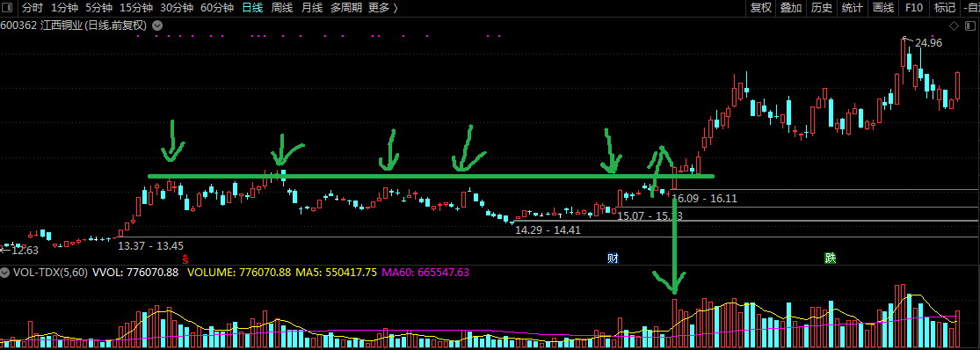980x350 pixels.
Task: Open dropdown next to 江西铜业 title
Action: [156, 26]
